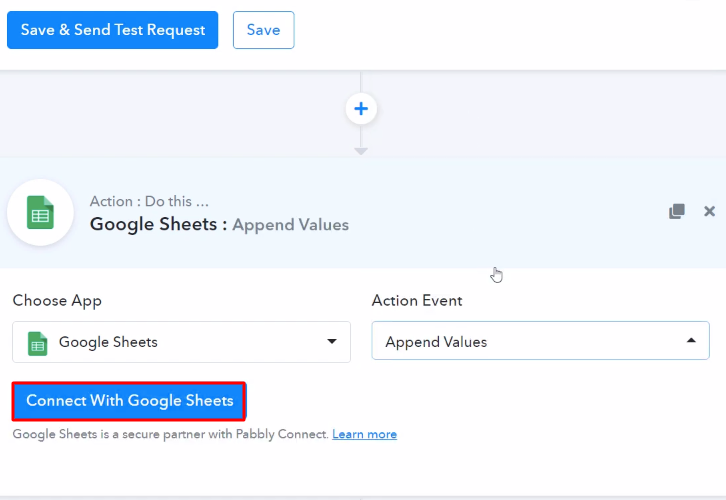Click the Save button
The image size is (726, 500).
[x=263, y=30]
